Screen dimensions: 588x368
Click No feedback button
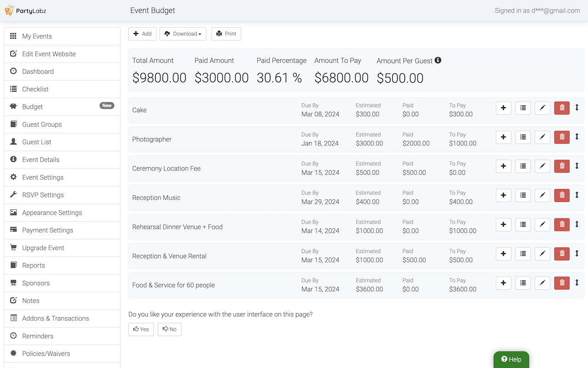[170, 329]
